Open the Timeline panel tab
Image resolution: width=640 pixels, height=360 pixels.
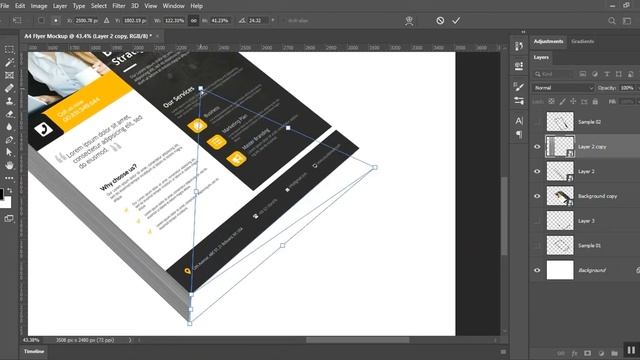[x=33, y=351]
